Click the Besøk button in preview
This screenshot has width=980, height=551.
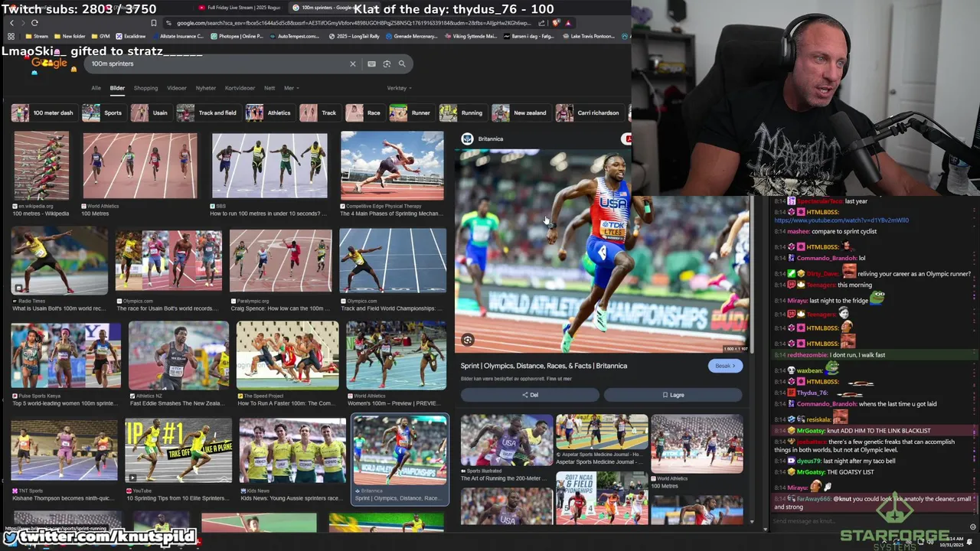point(725,366)
